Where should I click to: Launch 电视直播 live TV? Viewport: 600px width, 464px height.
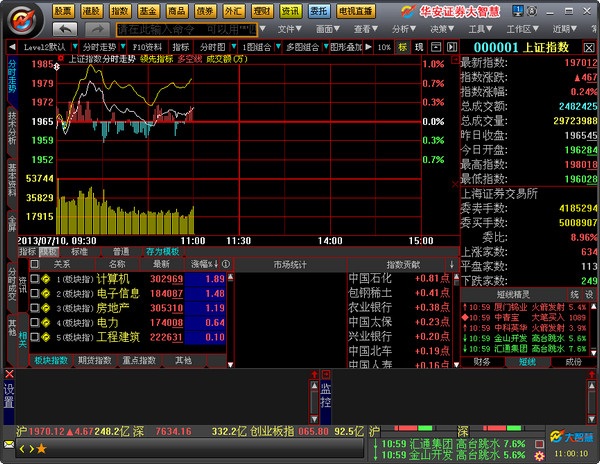tap(355, 11)
